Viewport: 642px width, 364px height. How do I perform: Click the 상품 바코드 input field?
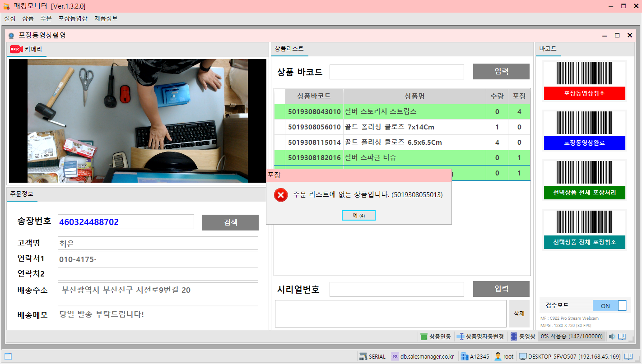tap(396, 72)
